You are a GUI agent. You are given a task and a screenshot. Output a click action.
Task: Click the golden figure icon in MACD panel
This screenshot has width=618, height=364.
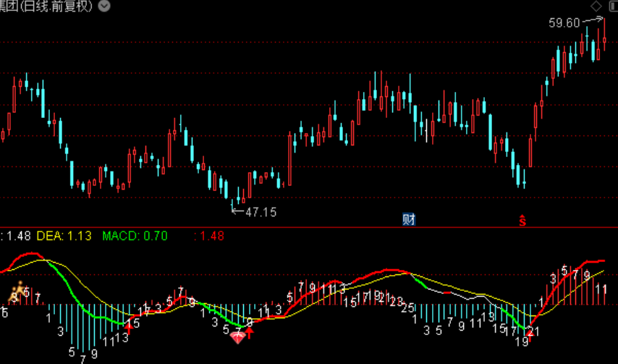click(x=16, y=292)
